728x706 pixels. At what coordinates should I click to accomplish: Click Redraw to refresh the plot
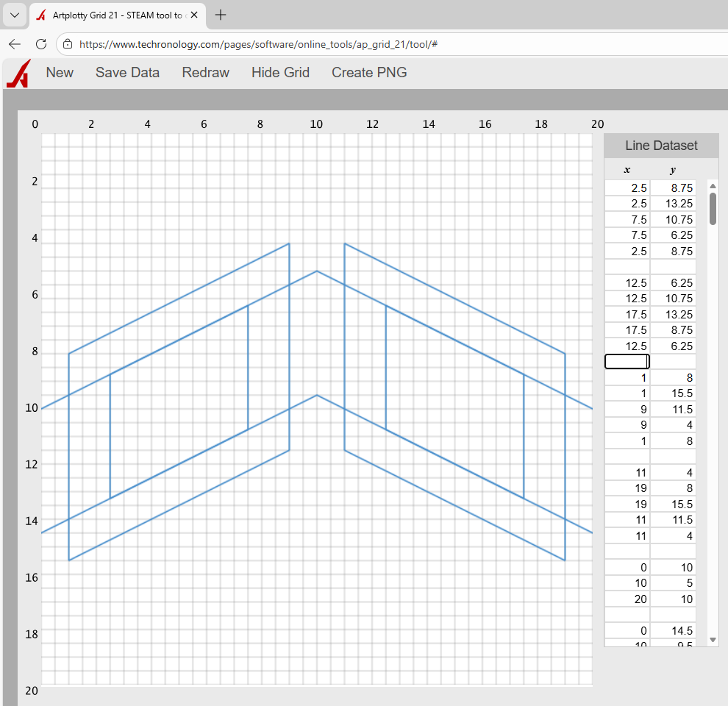[205, 72]
